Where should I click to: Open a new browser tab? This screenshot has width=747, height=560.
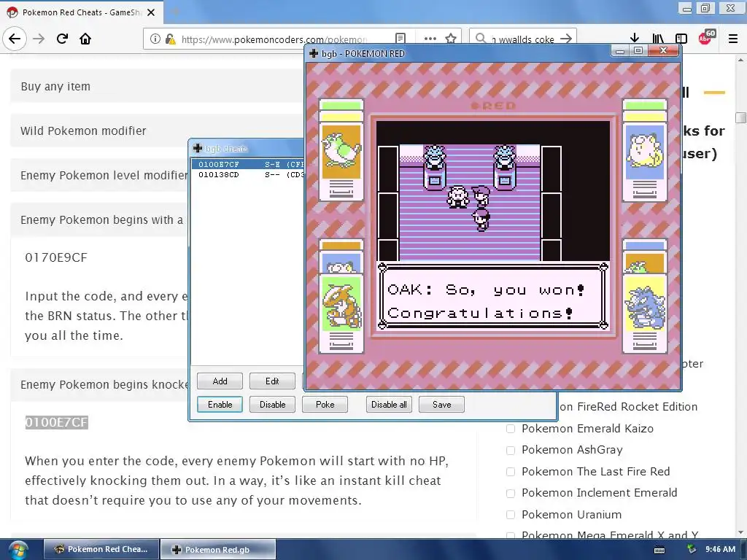tap(175, 12)
